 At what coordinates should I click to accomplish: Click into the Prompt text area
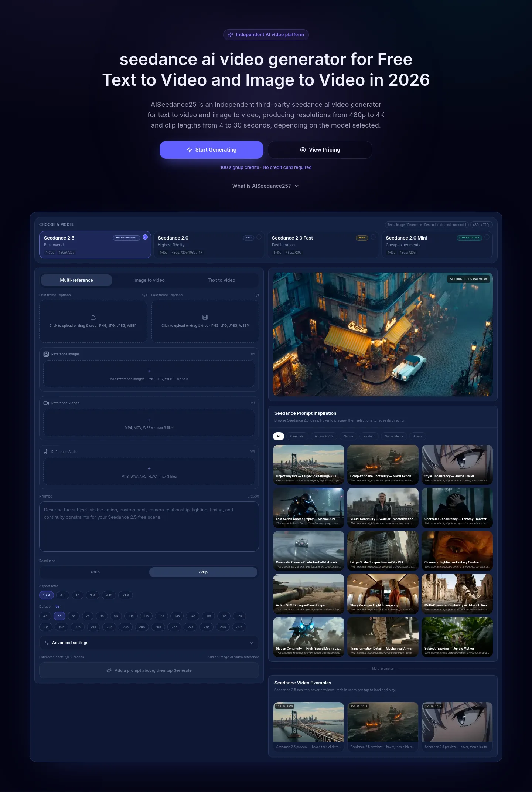tap(149, 527)
